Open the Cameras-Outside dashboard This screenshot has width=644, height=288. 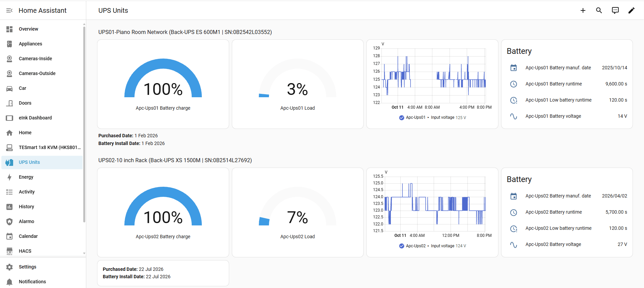(42, 74)
